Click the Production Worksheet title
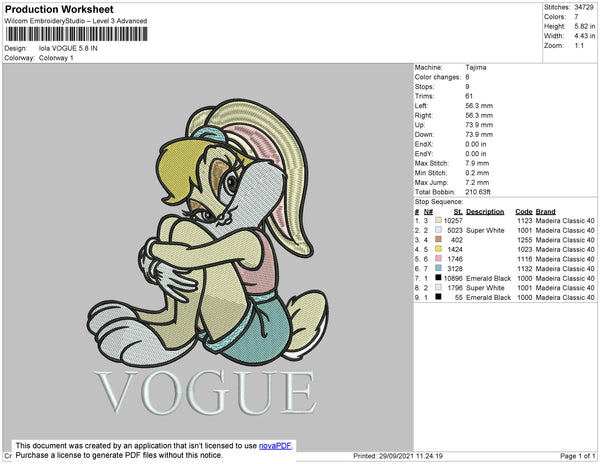The width and height of the screenshot is (600, 464). [x=59, y=10]
